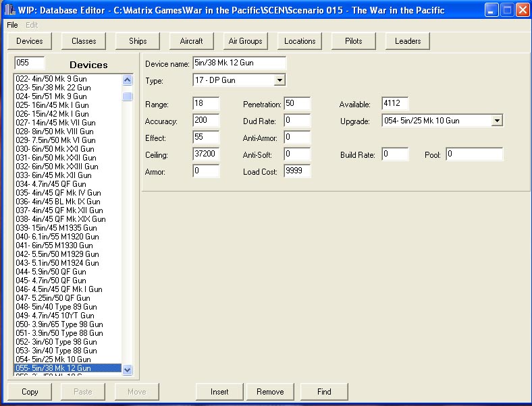Switch to the Ships section
Image resolution: width=532 pixels, height=406 pixels.
click(138, 41)
